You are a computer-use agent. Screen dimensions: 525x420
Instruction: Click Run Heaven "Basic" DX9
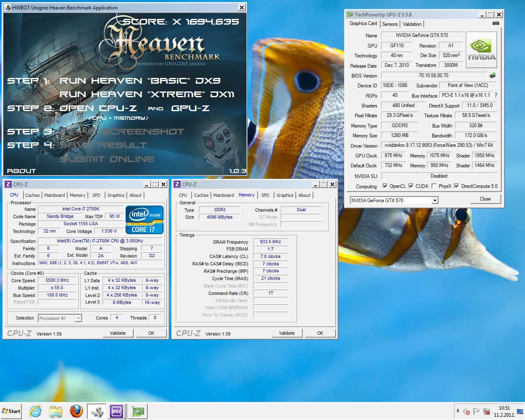pos(140,80)
